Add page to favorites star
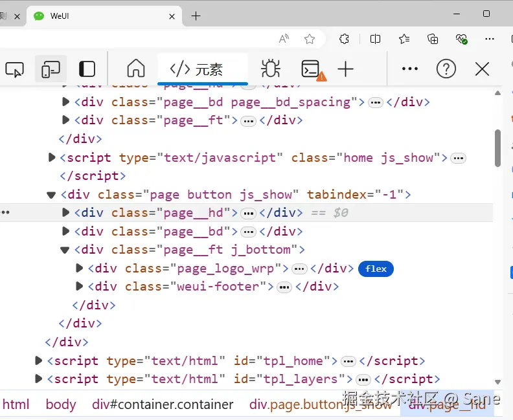This screenshot has height=420, width=513. tap(310, 39)
